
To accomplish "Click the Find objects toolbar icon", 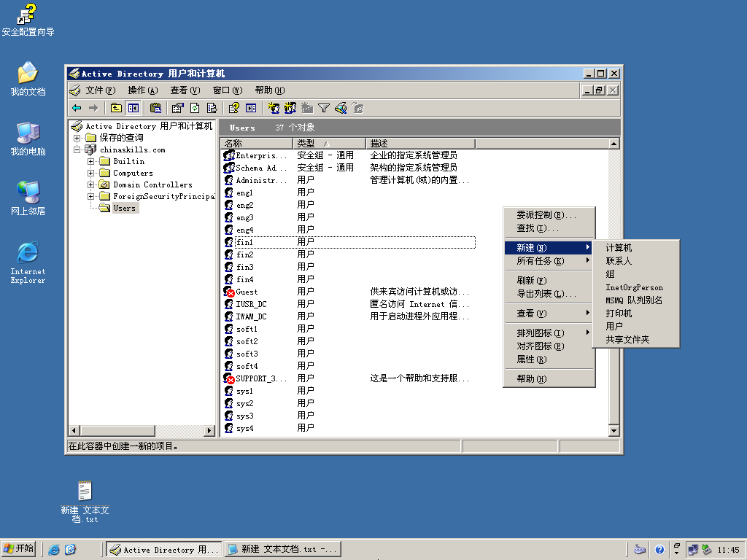I will click(x=341, y=108).
